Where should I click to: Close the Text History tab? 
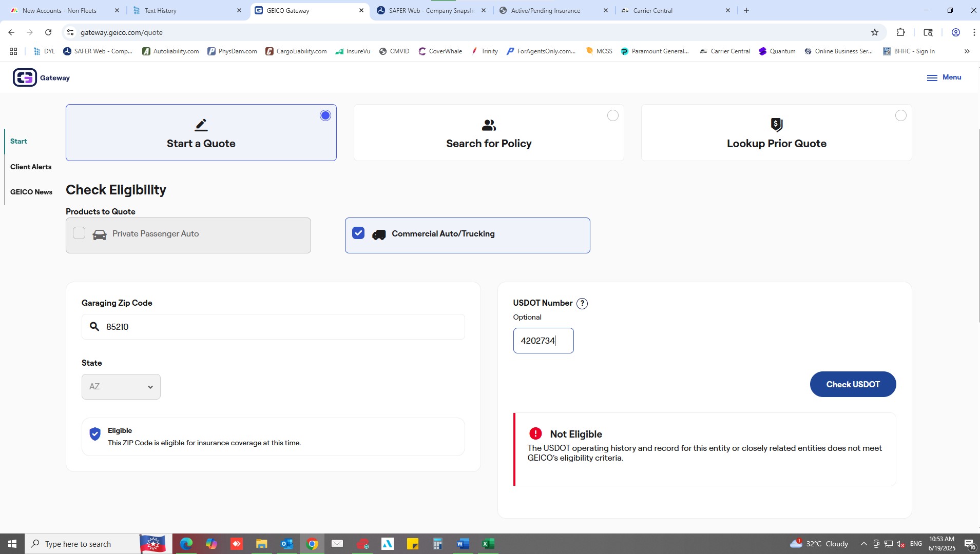[239, 10]
